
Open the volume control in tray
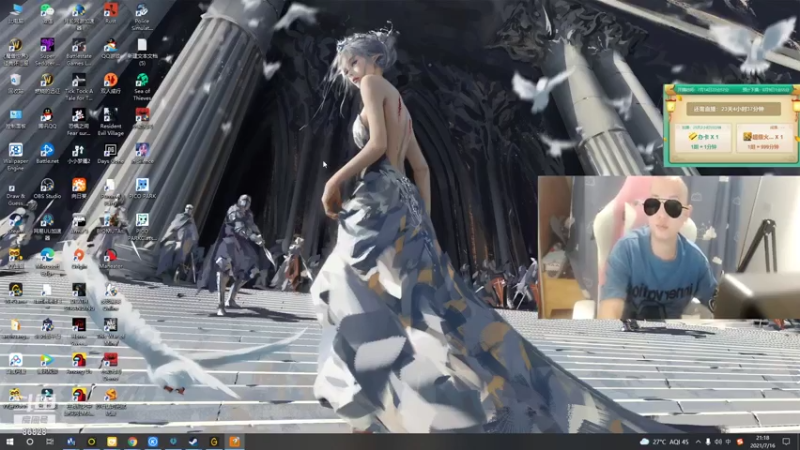[x=718, y=442]
